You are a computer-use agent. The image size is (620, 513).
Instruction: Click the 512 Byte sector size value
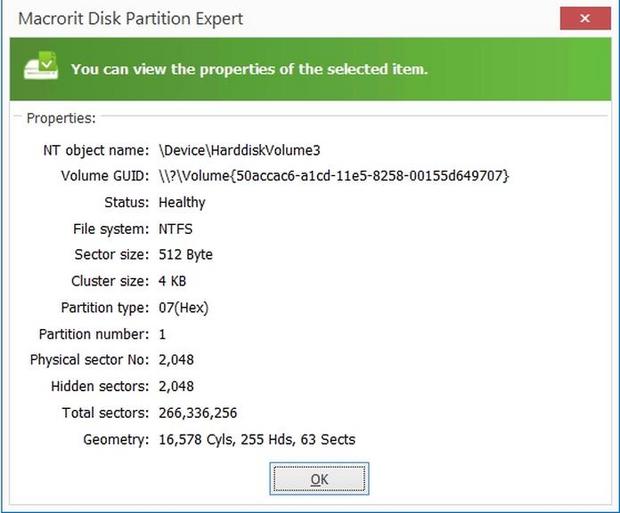(x=185, y=254)
